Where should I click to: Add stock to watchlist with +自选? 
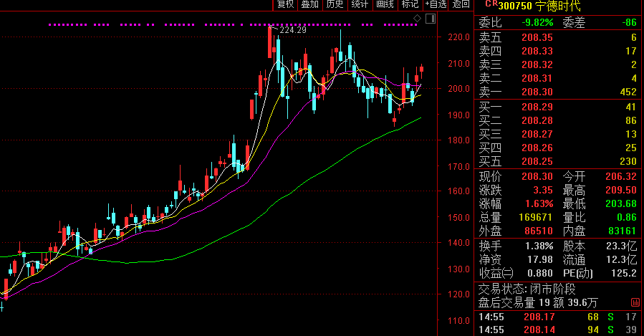(x=436, y=5)
